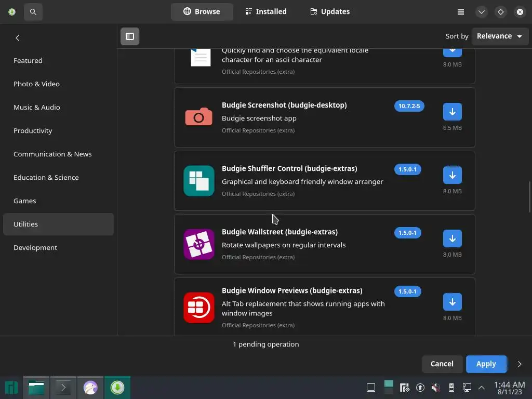532x399 pixels.
Task: Click the package list vertical scrollbar
Action: [x=529, y=197]
